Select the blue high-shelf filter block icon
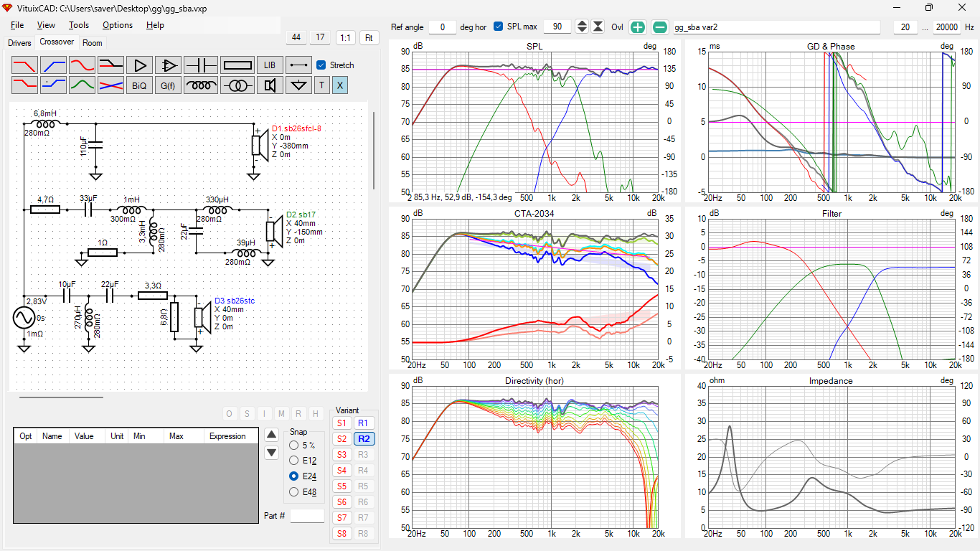The image size is (980, 551). pyautogui.click(x=53, y=85)
